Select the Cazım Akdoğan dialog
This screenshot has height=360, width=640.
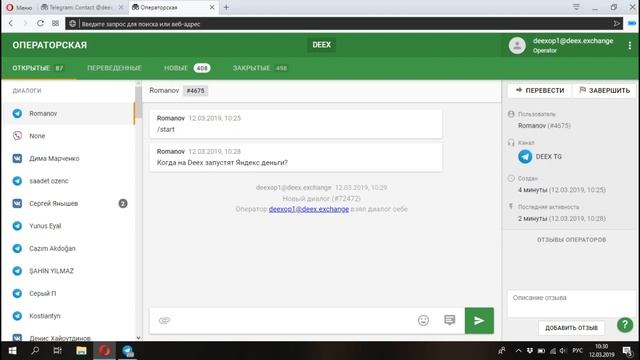69,248
